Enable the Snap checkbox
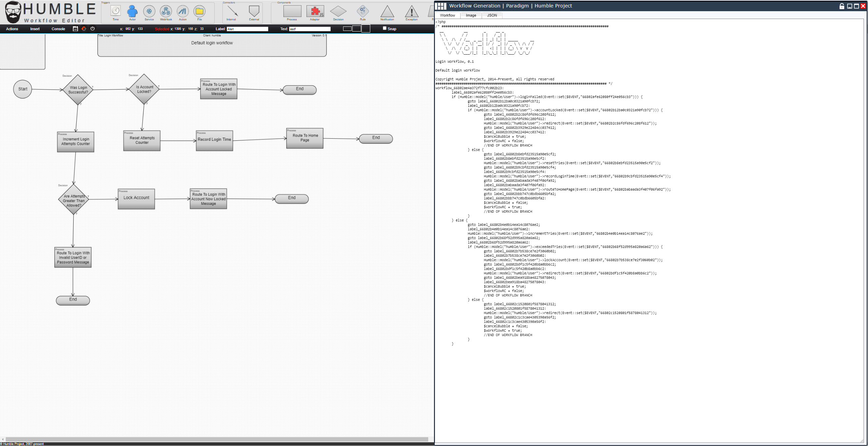This screenshot has height=446, width=868. (385, 29)
